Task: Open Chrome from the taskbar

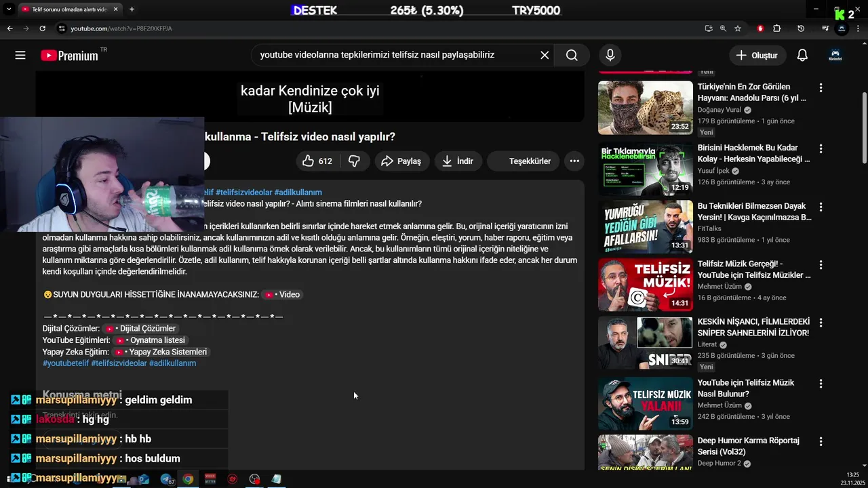Action: [x=188, y=479]
